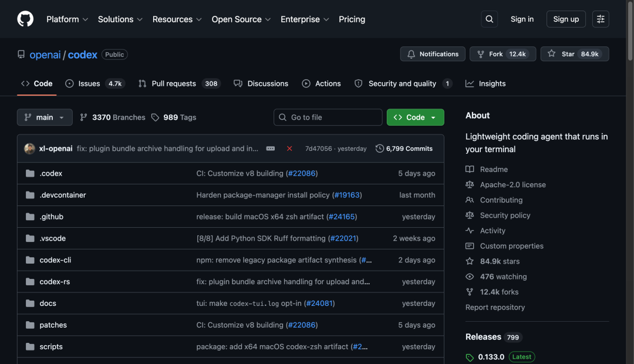The width and height of the screenshot is (634, 364).
Task: Select the Code tab
Action: pyautogui.click(x=37, y=84)
